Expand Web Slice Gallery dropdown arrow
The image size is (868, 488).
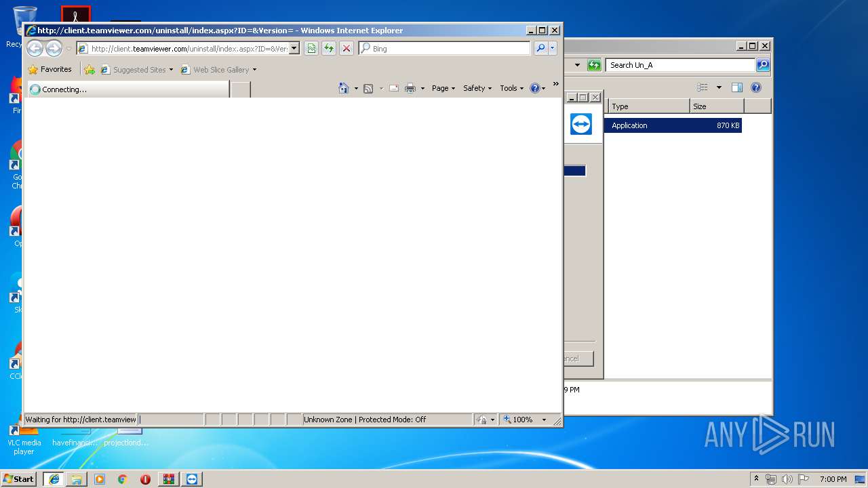coord(254,70)
